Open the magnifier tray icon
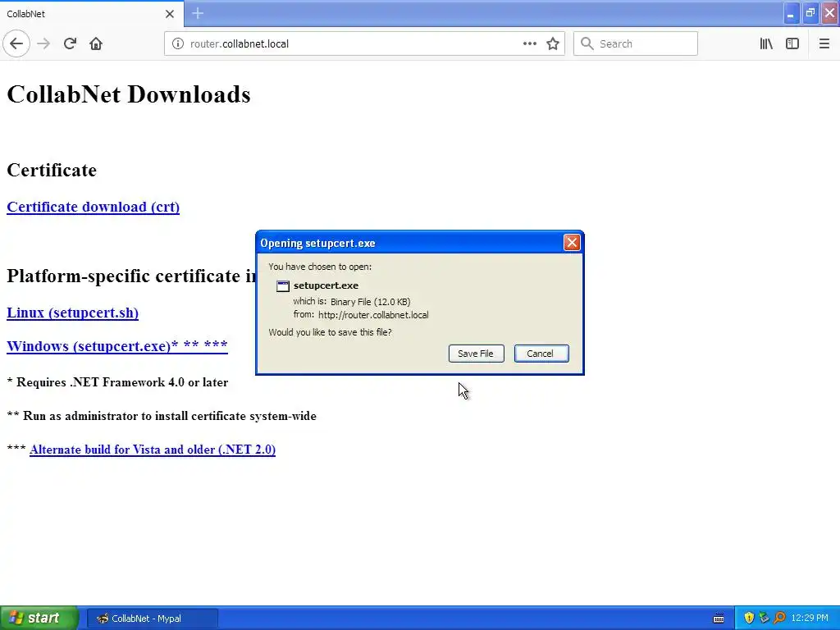 779,618
